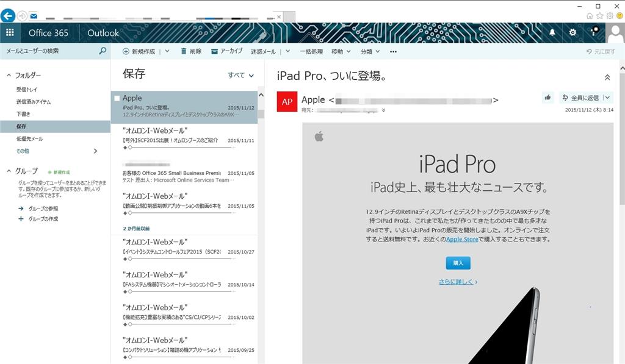The image size is (625, 364).
Task: Open the 新規作成 dropdown arrow
Action: [x=167, y=51]
